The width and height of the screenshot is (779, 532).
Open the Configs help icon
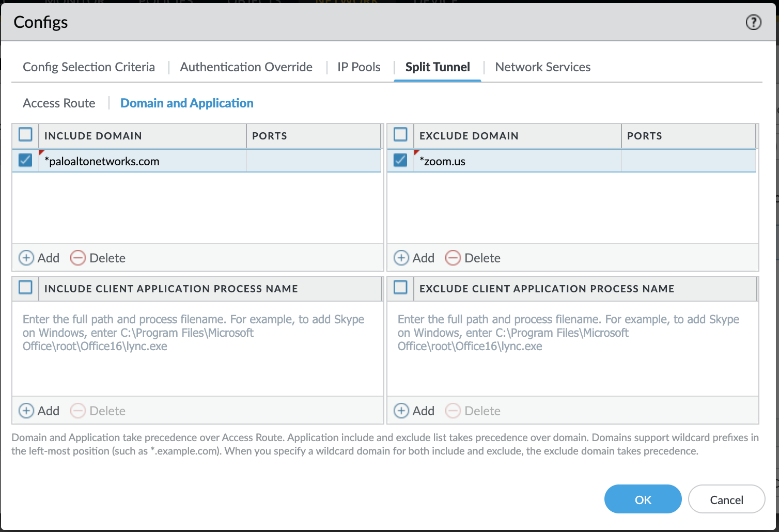click(x=753, y=22)
